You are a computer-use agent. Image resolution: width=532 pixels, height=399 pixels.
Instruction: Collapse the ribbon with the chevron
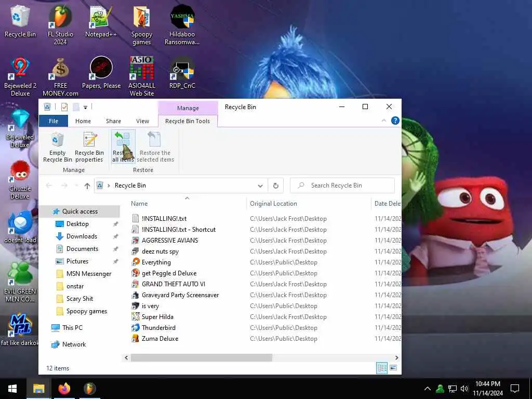384,121
